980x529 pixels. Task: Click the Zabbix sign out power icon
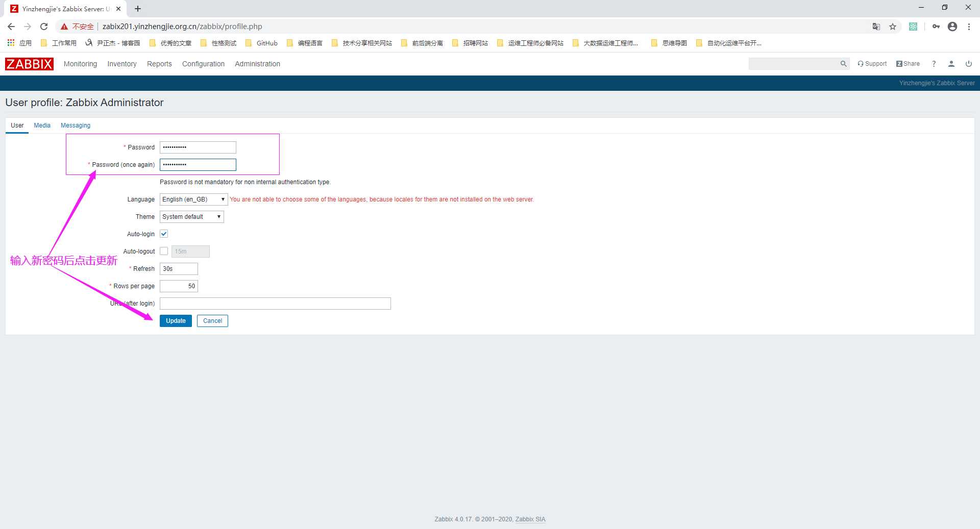[968, 64]
